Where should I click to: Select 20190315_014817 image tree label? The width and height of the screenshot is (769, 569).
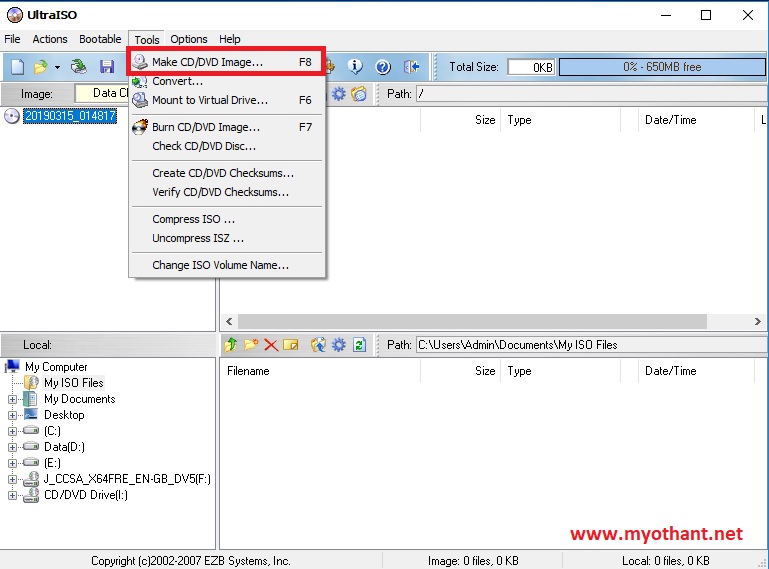[x=70, y=116]
